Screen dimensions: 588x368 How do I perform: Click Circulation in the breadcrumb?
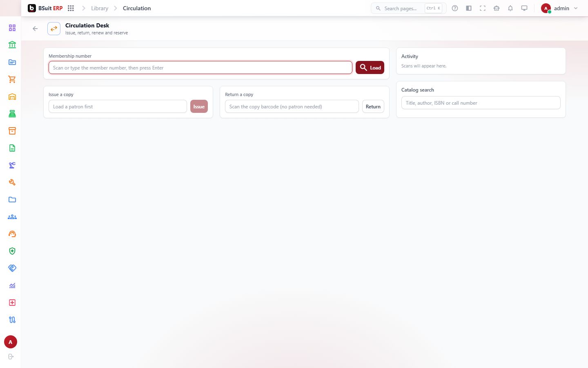coord(137,8)
